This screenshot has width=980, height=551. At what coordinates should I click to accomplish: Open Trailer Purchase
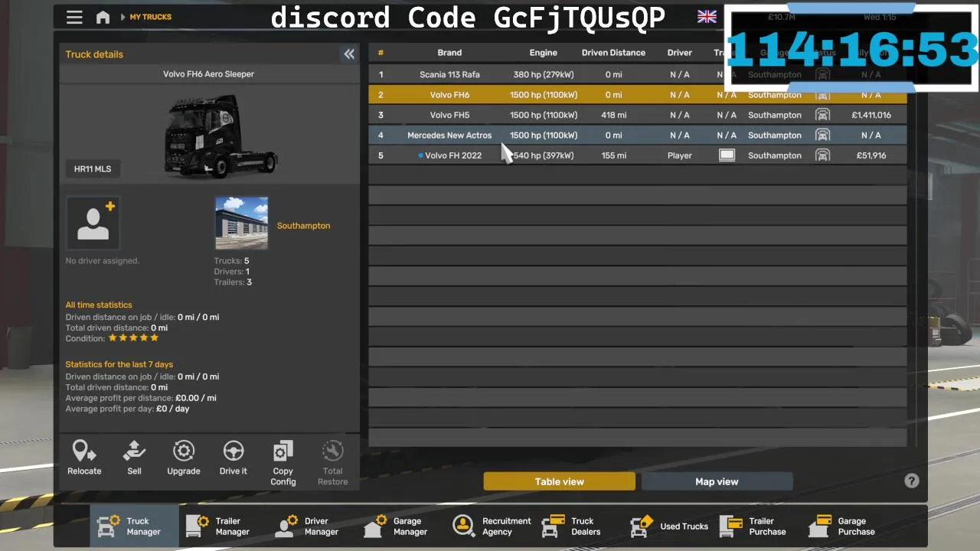point(756,526)
